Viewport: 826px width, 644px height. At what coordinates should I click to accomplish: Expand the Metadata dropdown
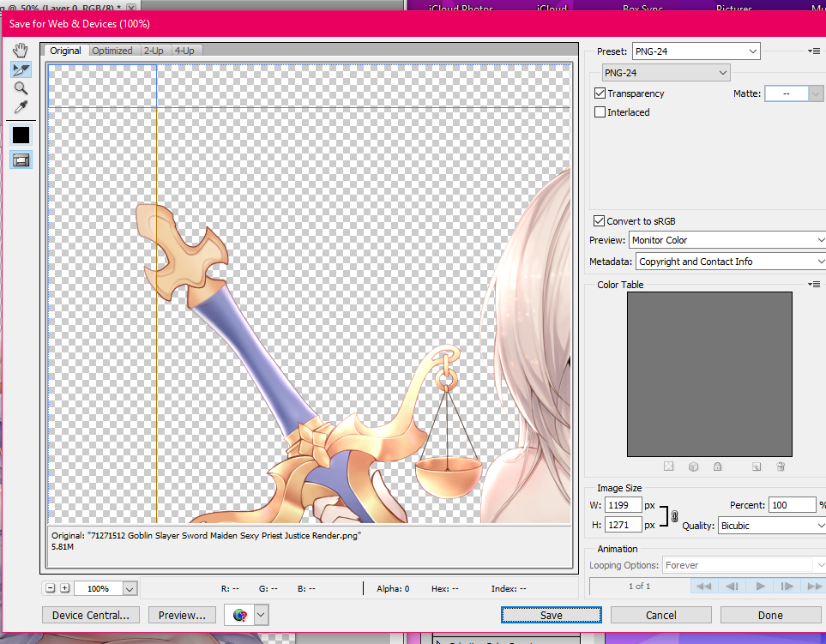point(730,262)
